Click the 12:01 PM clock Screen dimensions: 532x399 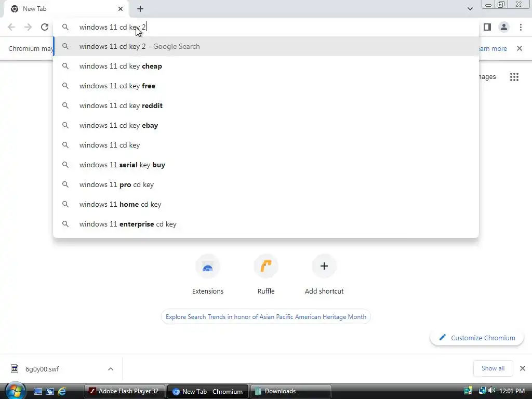click(512, 391)
